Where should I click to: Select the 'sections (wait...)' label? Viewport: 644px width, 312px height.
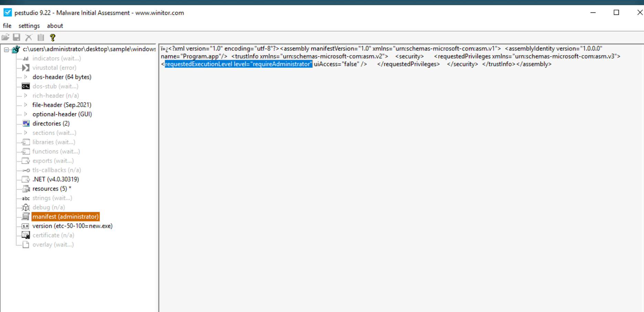[x=54, y=133]
